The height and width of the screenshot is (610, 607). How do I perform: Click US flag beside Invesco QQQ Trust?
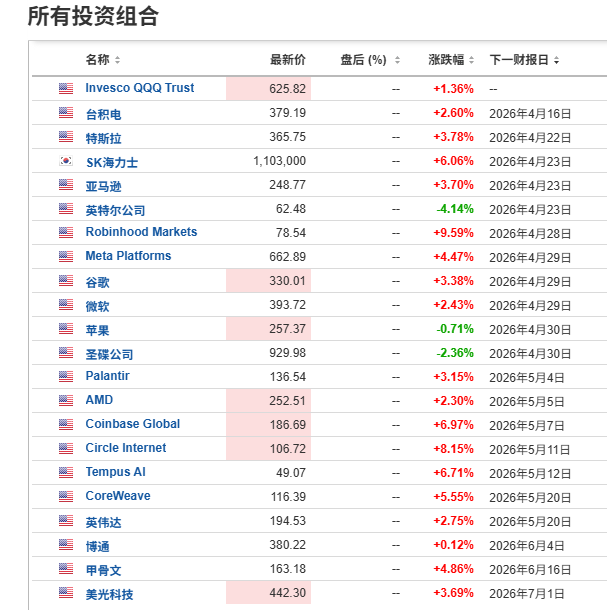click(66, 88)
